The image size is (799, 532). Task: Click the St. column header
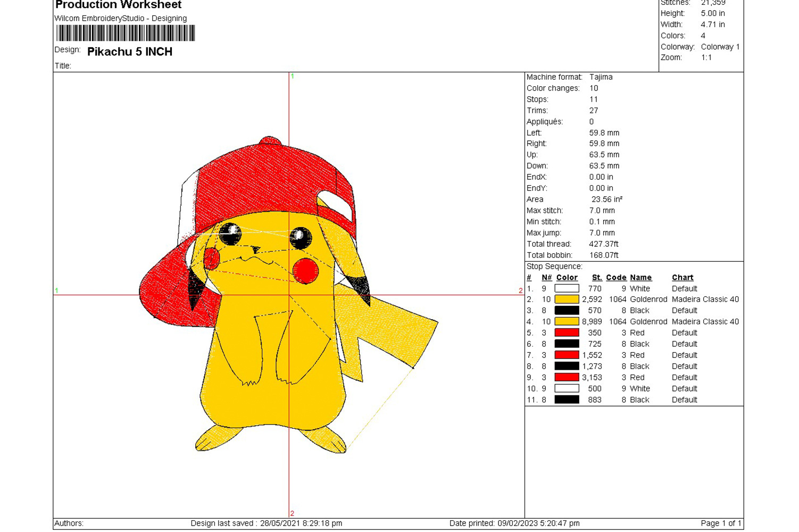coord(597,278)
